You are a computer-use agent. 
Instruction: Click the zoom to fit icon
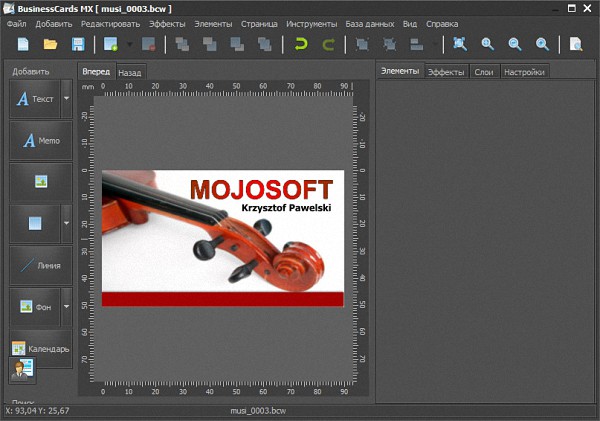tap(460, 44)
